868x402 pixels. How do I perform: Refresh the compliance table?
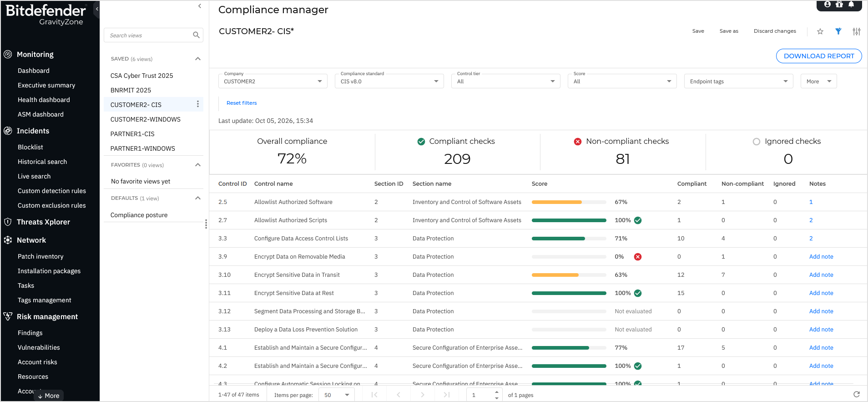(857, 394)
